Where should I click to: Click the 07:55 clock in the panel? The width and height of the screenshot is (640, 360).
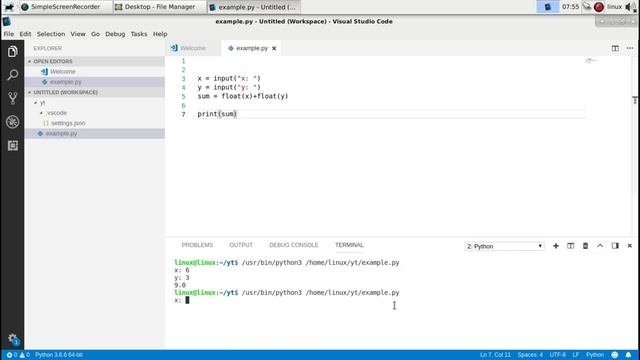click(x=570, y=7)
